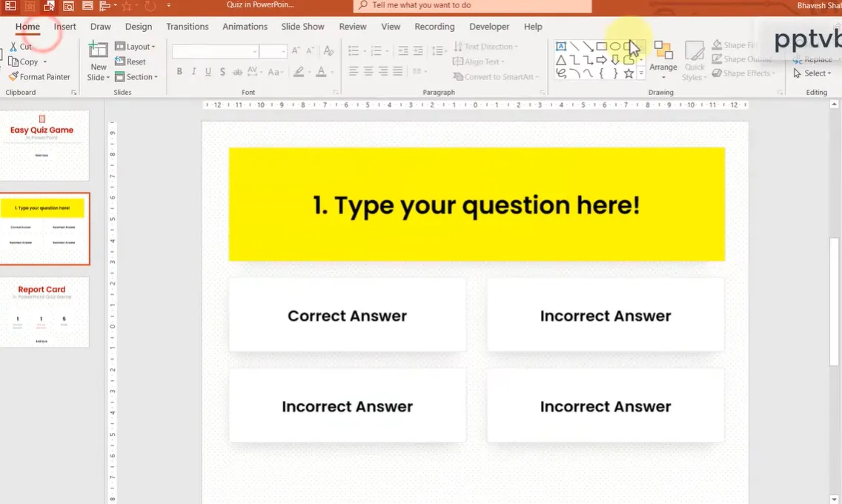Click the Cut scissors icon
The height and width of the screenshot is (504, 842).
(13, 47)
